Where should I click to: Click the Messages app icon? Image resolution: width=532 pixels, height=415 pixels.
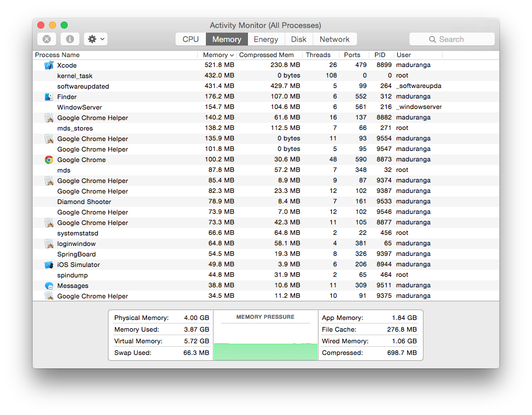point(49,286)
